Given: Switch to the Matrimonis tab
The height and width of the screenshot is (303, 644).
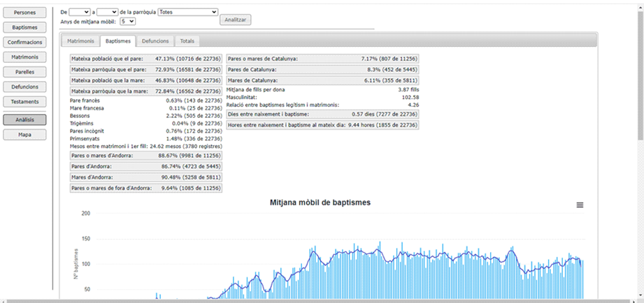Looking at the screenshot, I should [80, 41].
